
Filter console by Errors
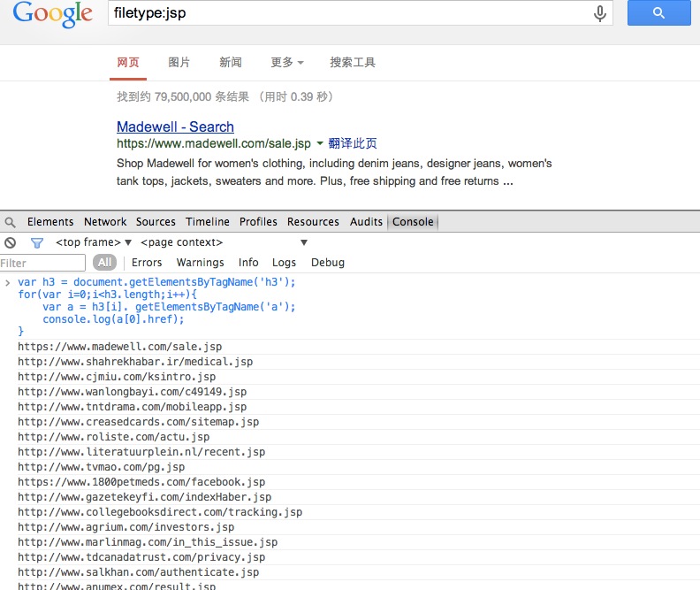(147, 262)
